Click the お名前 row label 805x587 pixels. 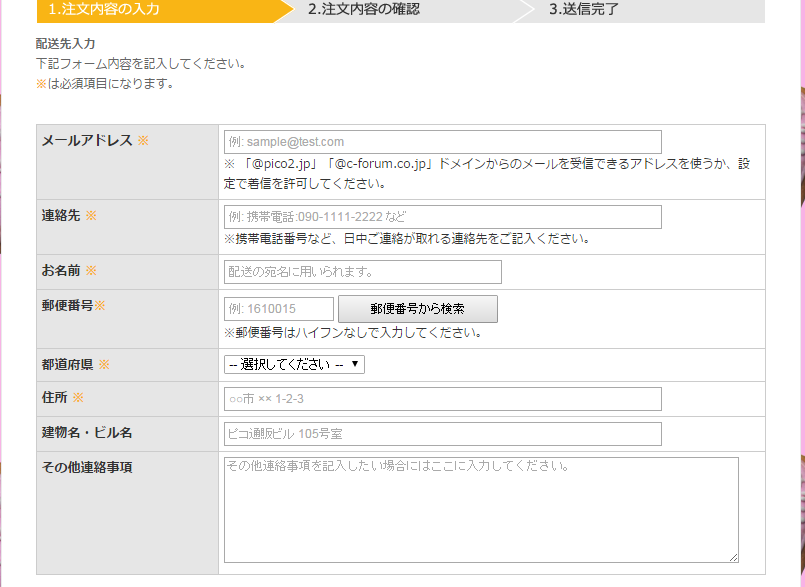62,271
